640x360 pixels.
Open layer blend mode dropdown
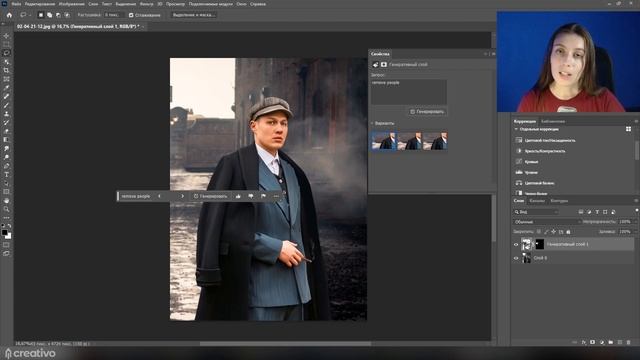[547, 222]
